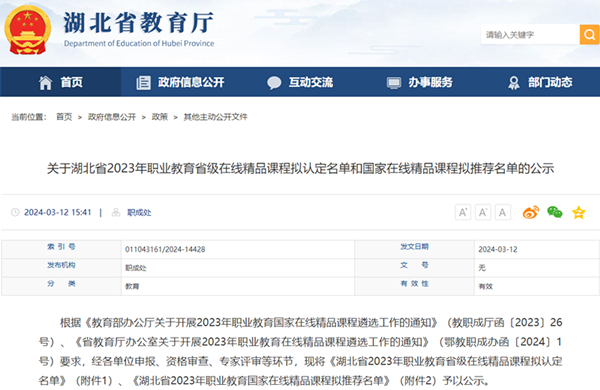Reset font size with plain A button
600x390 pixels.
[502, 212]
